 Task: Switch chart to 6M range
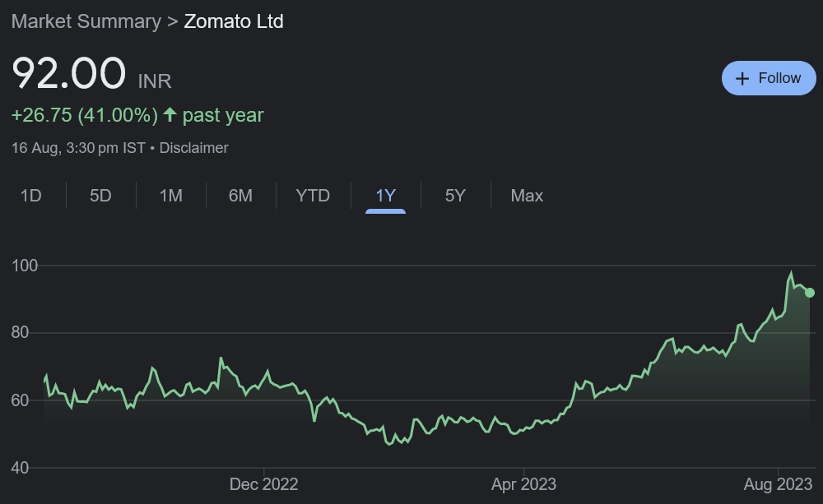pyautogui.click(x=240, y=196)
